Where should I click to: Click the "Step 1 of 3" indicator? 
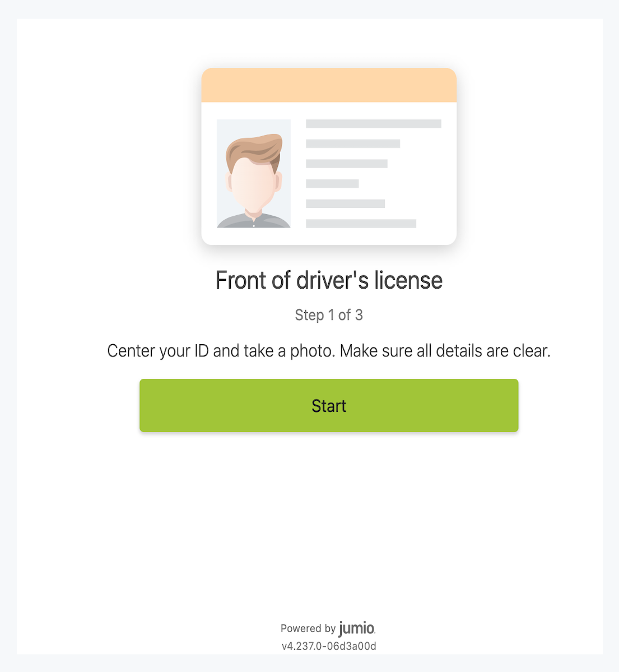329,315
